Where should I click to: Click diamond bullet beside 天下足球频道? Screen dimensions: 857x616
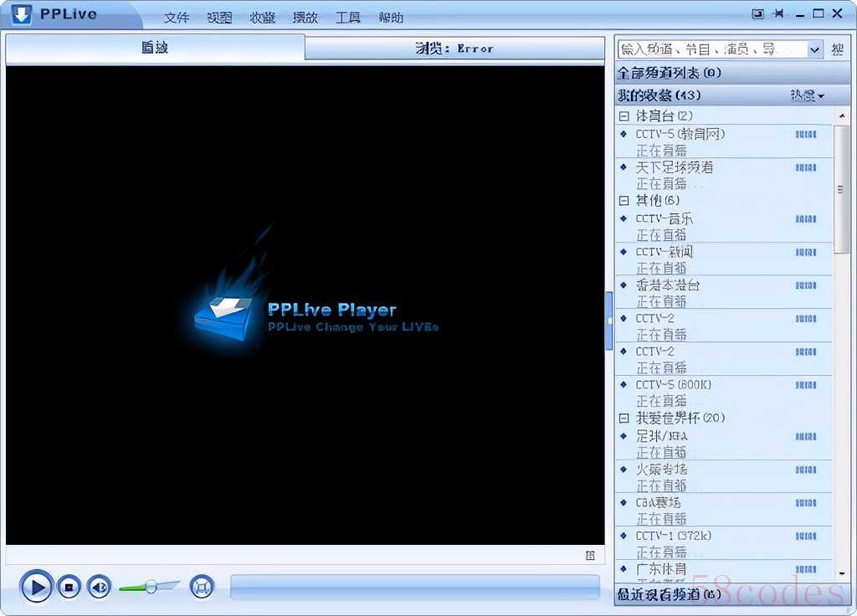click(x=624, y=167)
